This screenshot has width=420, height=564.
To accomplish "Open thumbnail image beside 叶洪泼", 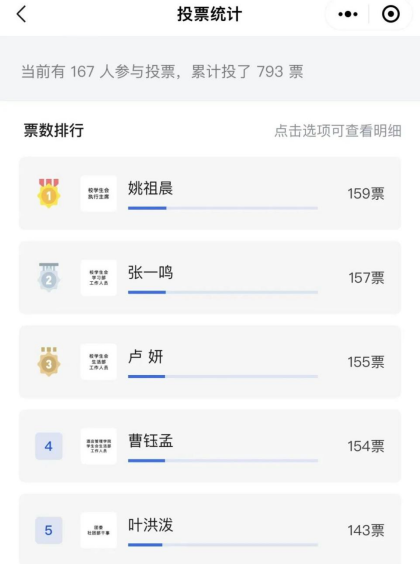I will (99, 530).
